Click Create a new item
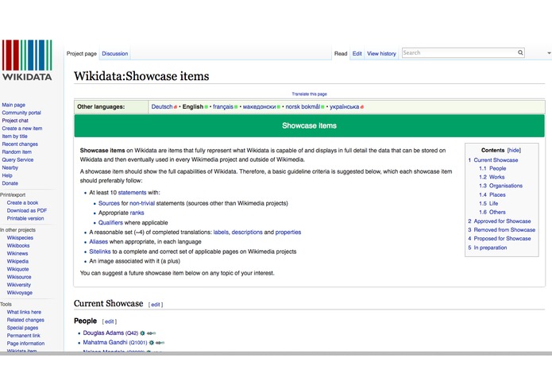 point(22,129)
